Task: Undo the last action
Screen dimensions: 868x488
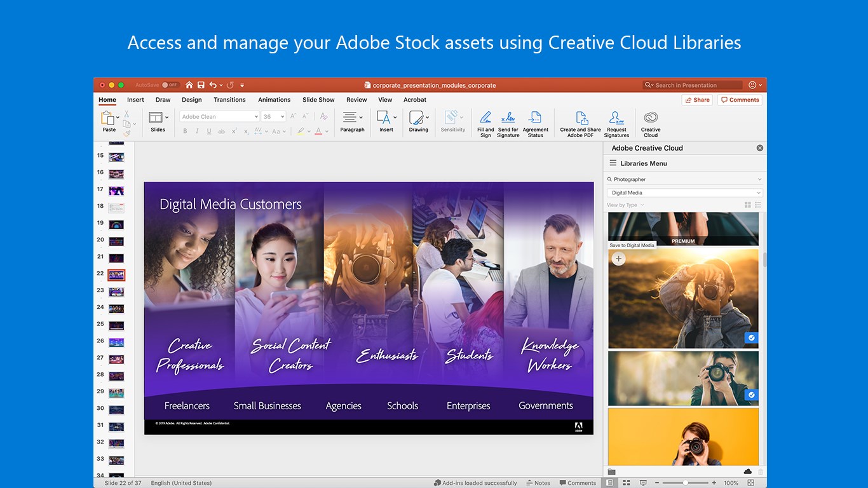Action: coord(213,85)
